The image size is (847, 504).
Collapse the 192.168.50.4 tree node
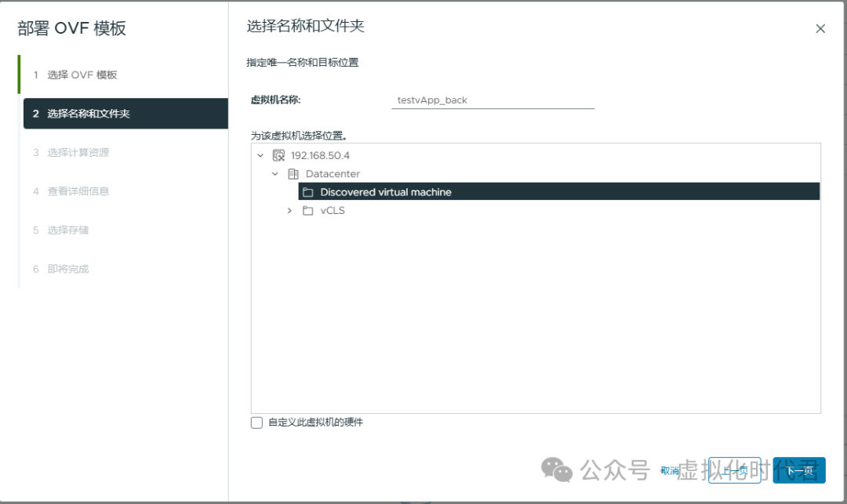[261, 154]
